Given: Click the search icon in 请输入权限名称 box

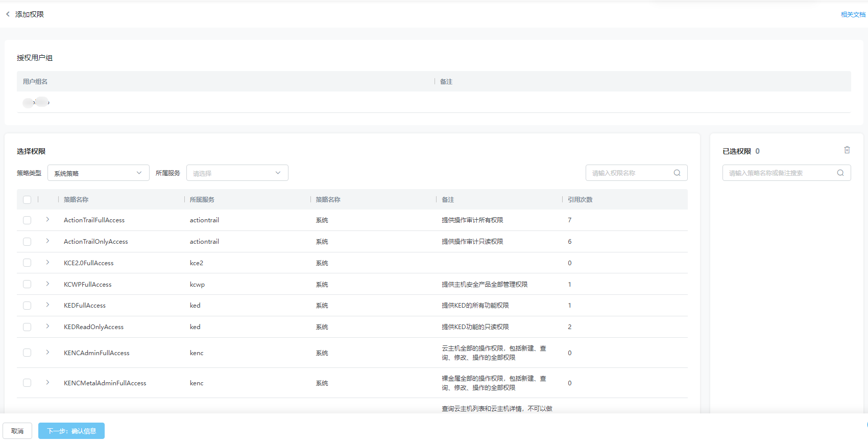Looking at the screenshot, I should [677, 173].
